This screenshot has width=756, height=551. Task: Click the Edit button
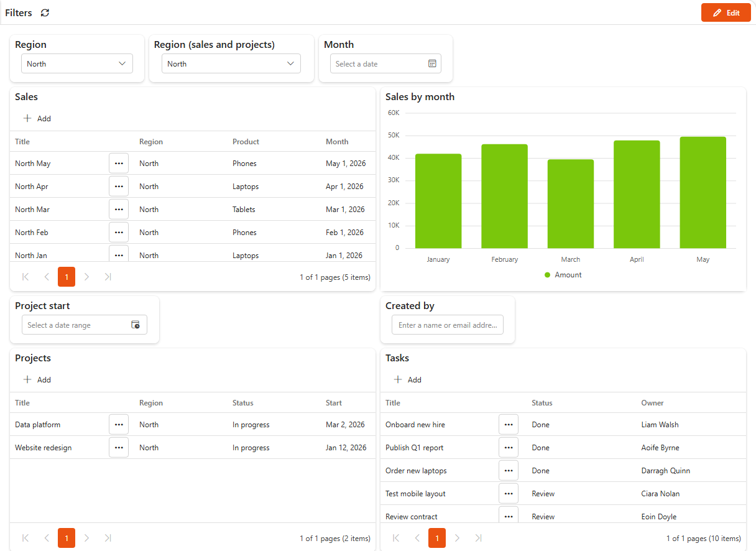pyautogui.click(x=726, y=12)
